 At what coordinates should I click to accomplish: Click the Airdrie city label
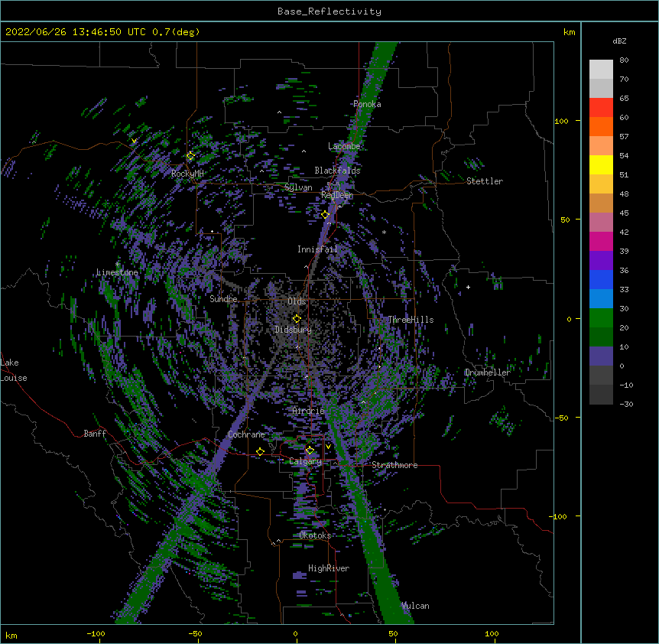coord(309,411)
